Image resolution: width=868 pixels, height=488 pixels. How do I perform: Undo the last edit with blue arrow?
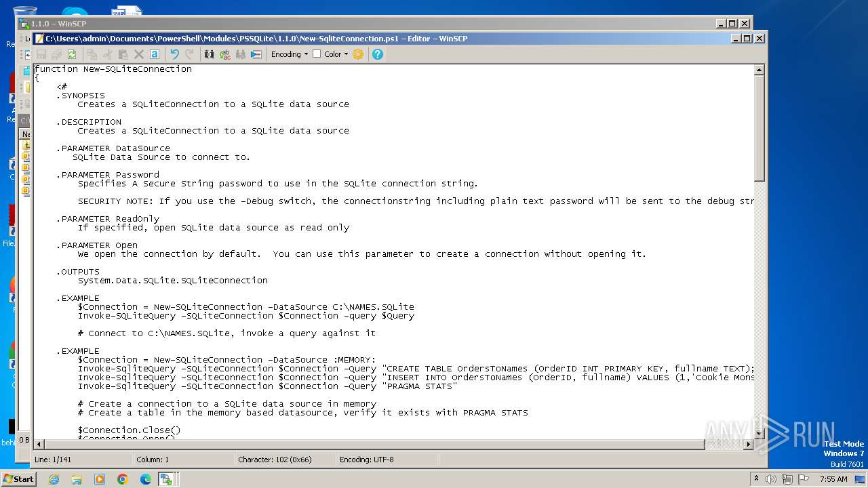pyautogui.click(x=174, y=54)
